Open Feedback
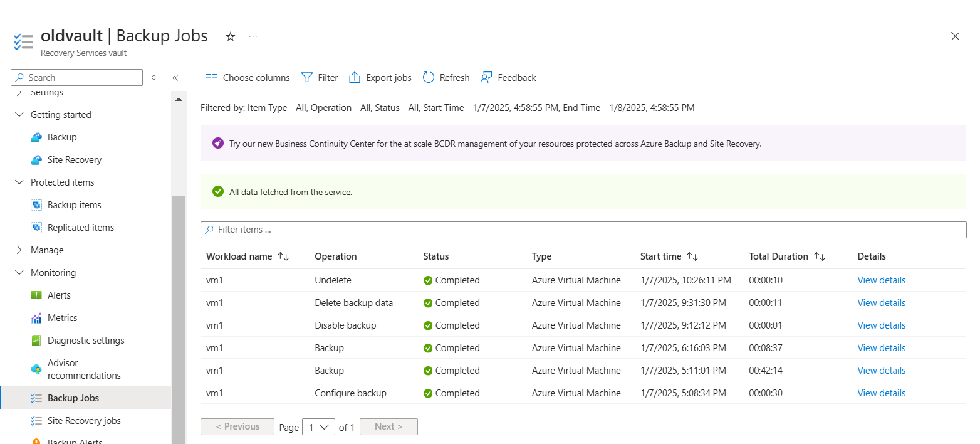980x444 pixels. coord(508,78)
